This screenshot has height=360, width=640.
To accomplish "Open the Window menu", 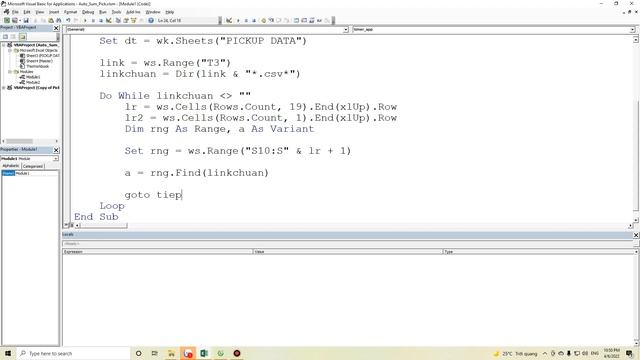I will click(153, 12).
